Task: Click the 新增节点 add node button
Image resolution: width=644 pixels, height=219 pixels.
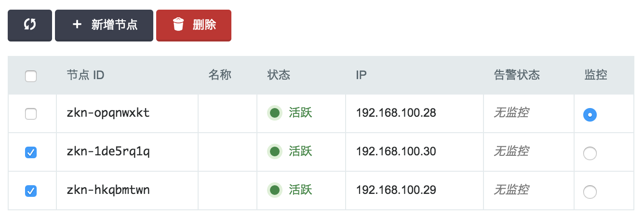Action: click(104, 25)
